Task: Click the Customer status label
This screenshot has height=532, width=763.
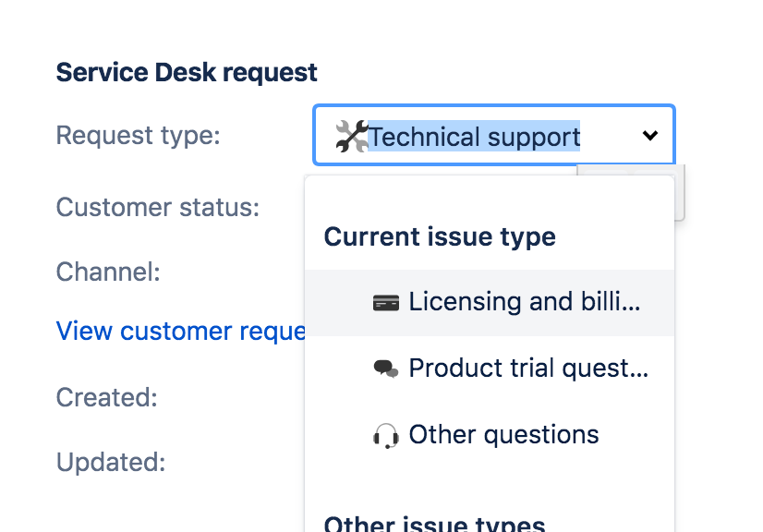Action: tap(158, 207)
